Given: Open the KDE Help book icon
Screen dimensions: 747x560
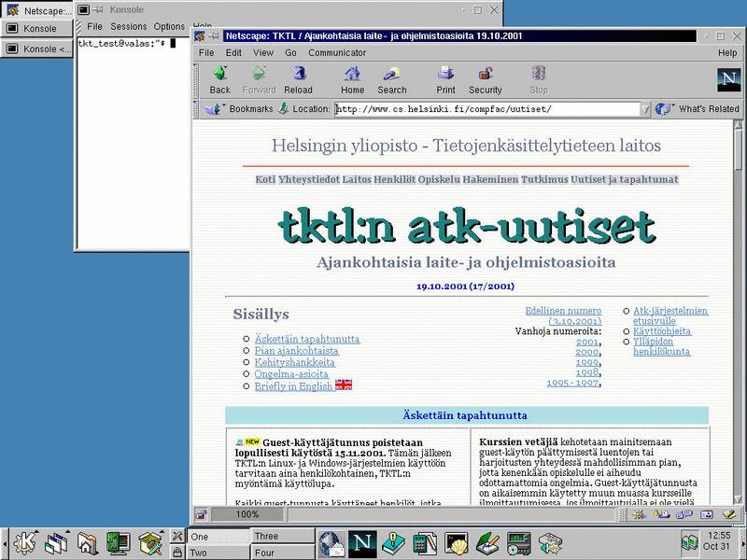Looking at the screenshot, I should point(393,543).
